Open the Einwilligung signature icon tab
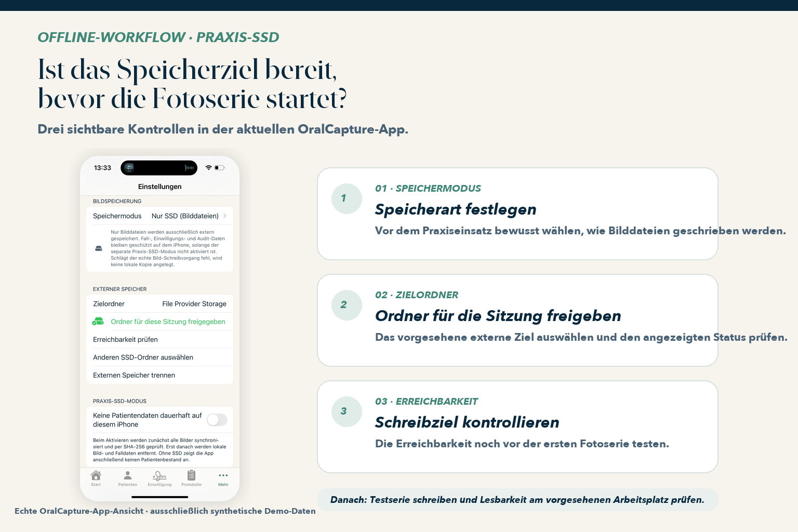Screen dimensions: 798x532 159,475
